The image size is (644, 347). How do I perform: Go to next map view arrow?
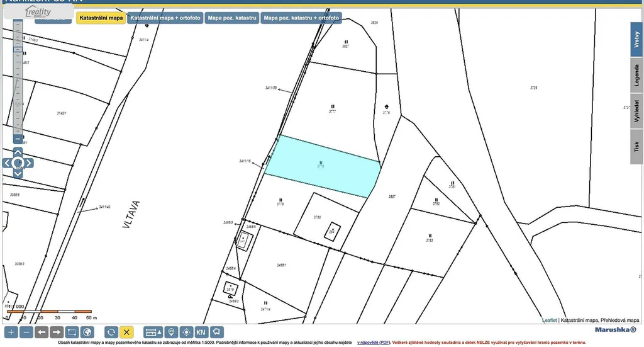(x=57, y=332)
